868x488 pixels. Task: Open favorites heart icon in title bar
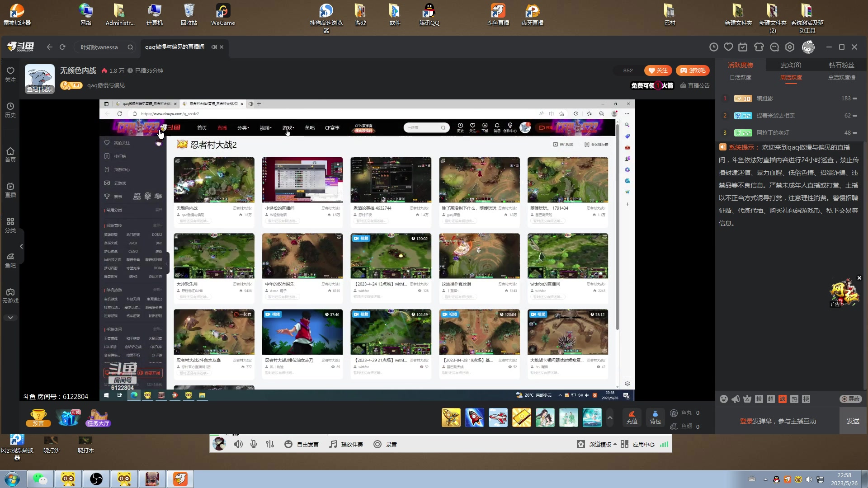(728, 47)
